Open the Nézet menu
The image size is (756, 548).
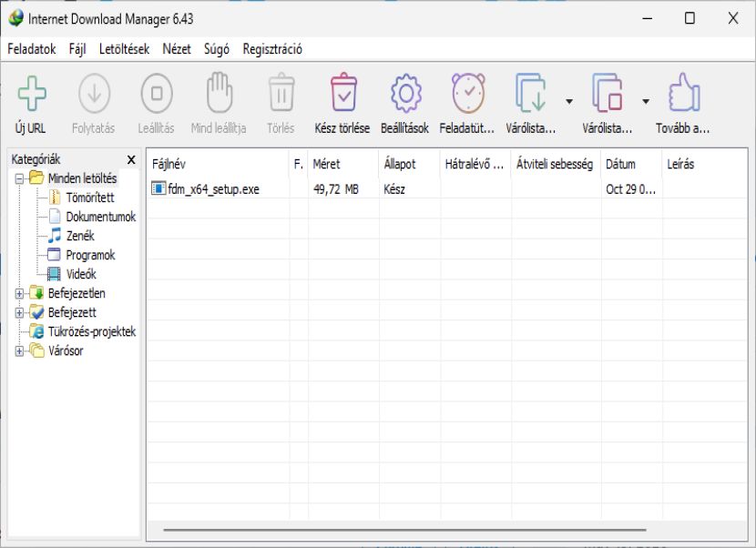(177, 49)
